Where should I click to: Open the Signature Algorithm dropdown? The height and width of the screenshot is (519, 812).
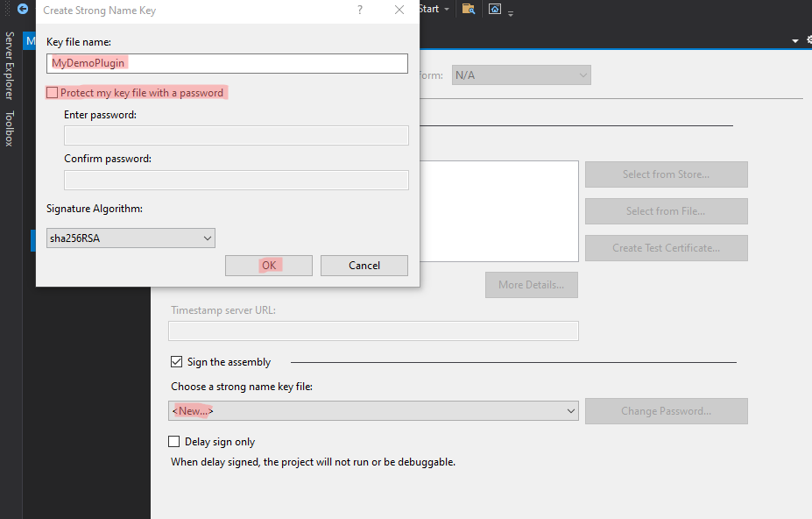point(208,238)
